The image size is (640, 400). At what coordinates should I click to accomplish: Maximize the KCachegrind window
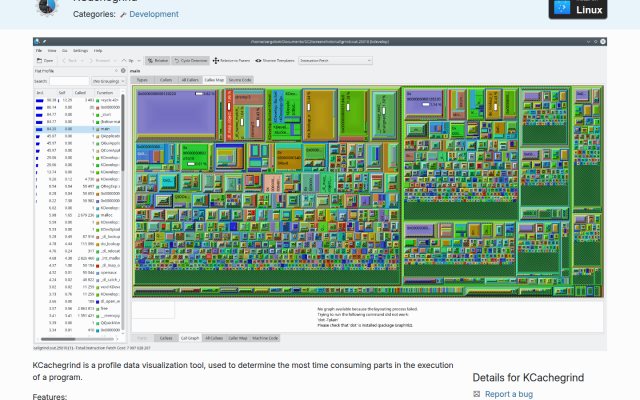pyautogui.click(x=596, y=41)
